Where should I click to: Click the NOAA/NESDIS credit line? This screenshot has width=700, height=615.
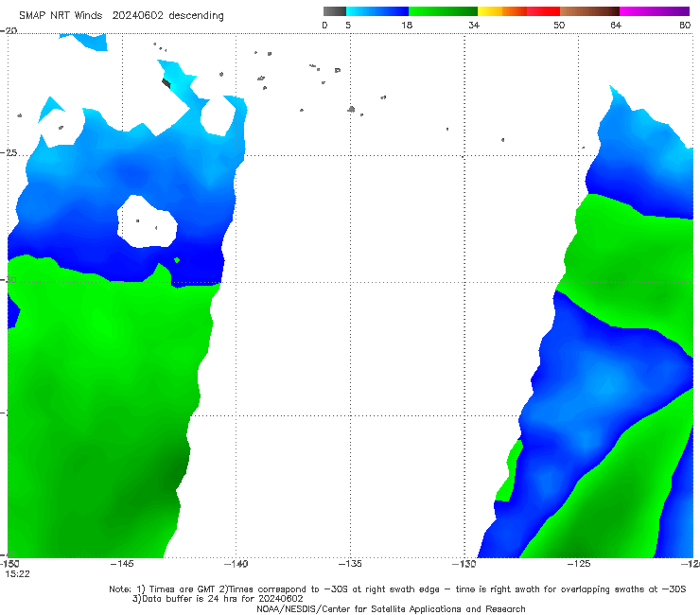click(x=391, y=609)
